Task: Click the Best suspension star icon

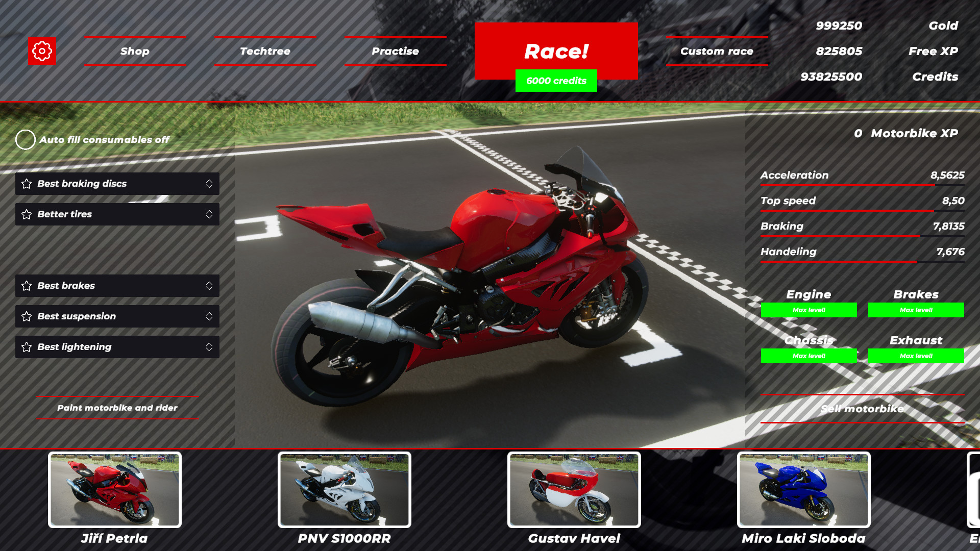Action: point(26,316)
